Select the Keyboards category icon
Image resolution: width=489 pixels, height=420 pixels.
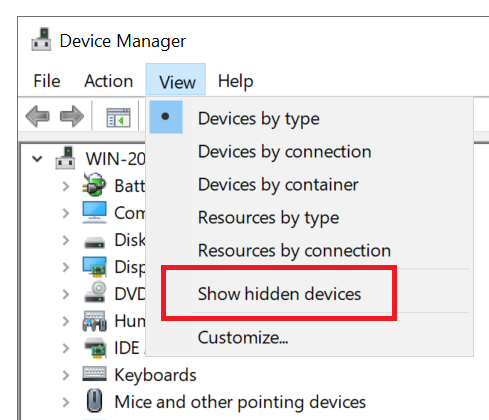click(x=95, y=374)
